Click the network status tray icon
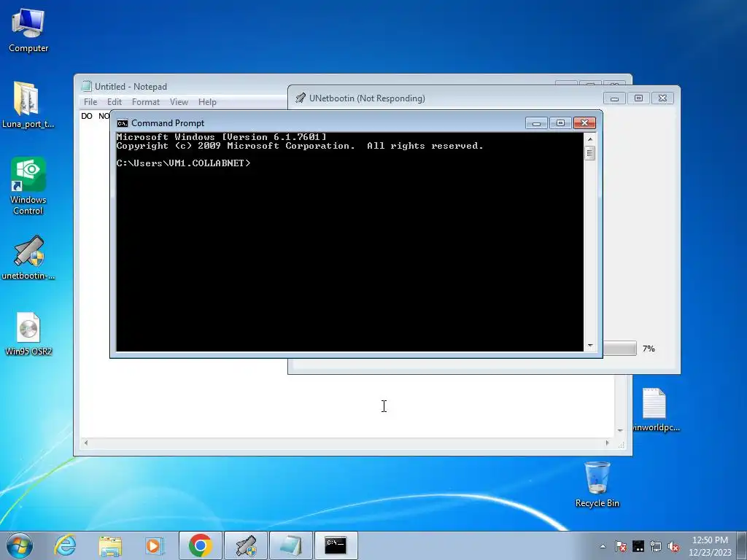This screenshot has height=560, width=747. [x=656, y=546]
